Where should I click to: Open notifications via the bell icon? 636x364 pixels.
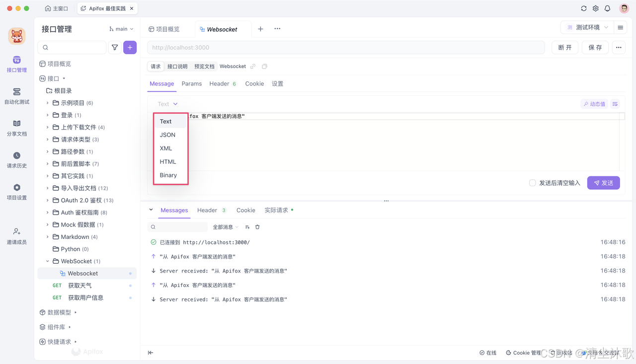click(x=607, y=8)
